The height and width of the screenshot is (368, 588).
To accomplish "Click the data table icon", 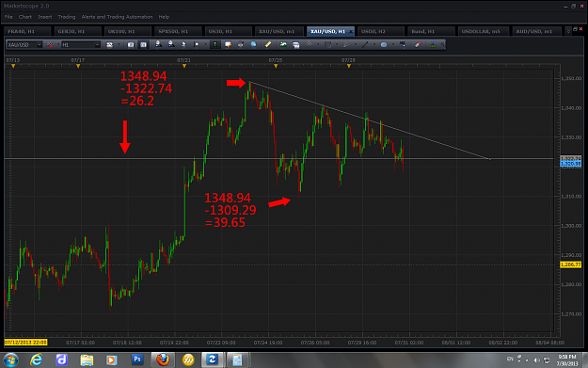I will [x=328, y=44].
